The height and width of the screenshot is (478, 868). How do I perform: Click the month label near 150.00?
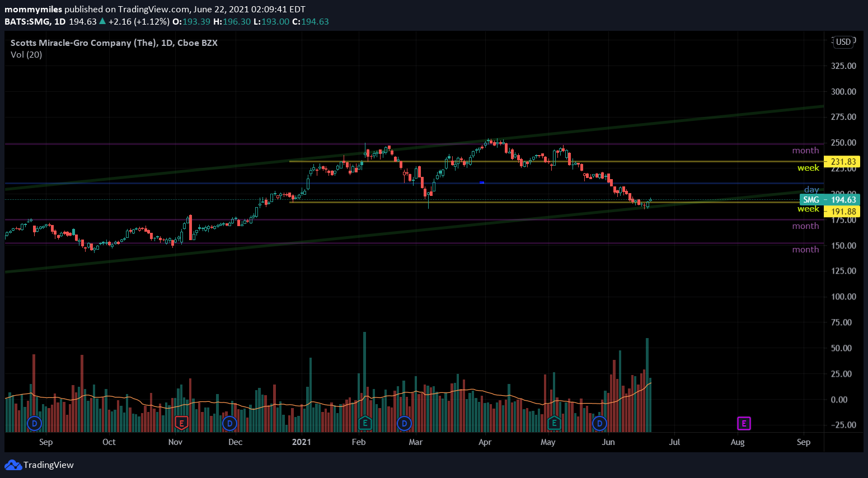tap(805, 249)
